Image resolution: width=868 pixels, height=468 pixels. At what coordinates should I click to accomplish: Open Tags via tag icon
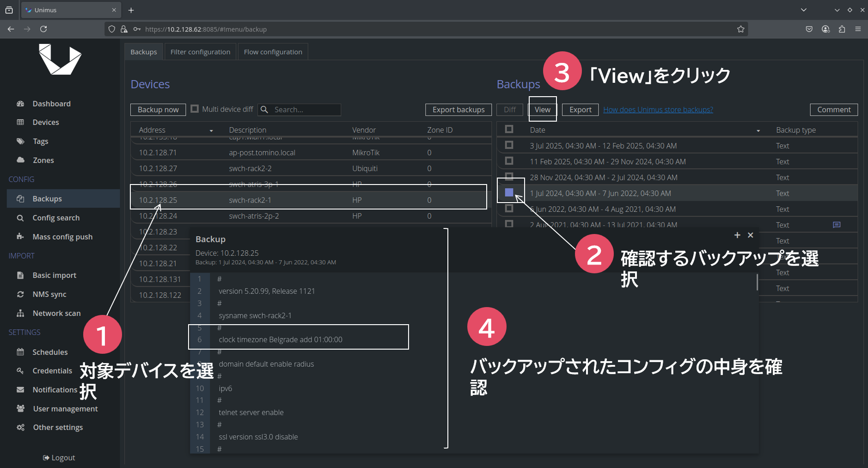click(20, 141)
